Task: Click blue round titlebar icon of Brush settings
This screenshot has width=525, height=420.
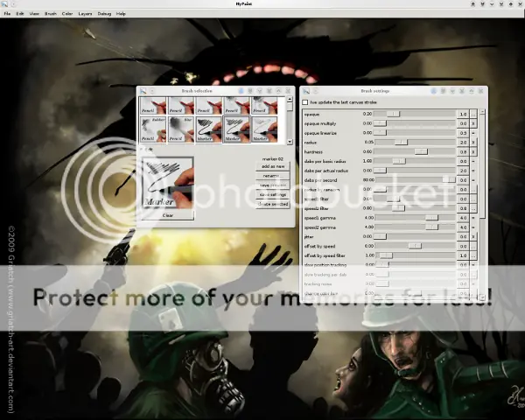Action: point(434,91)
